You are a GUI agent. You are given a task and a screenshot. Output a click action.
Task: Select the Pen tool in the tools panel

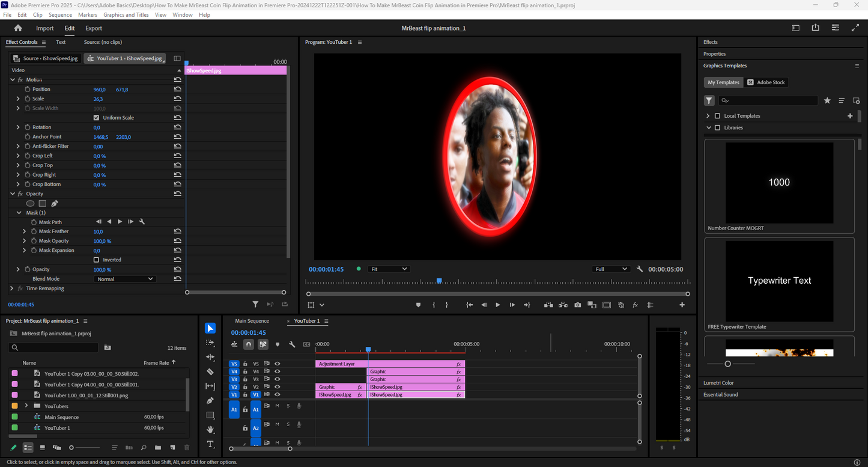click(210, 401)
